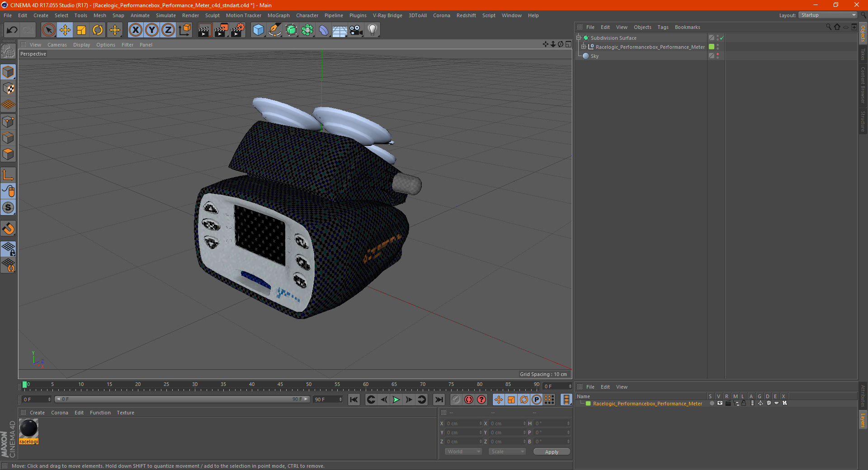Open the Content Browser tab
868x470 pixels.
coord(863,85)
